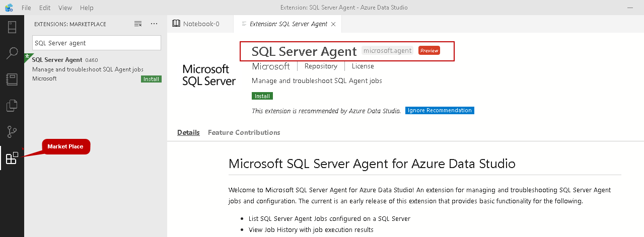This screenshot has width=644, height=237.
Task: Clear the extensions search results icon
Action: click(138, 24)
